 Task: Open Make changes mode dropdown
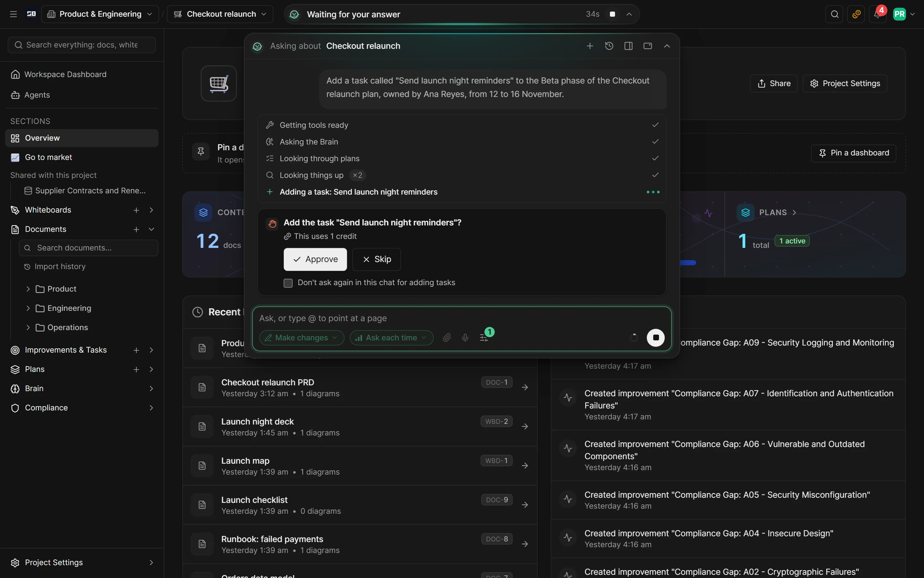pos(302,337)
